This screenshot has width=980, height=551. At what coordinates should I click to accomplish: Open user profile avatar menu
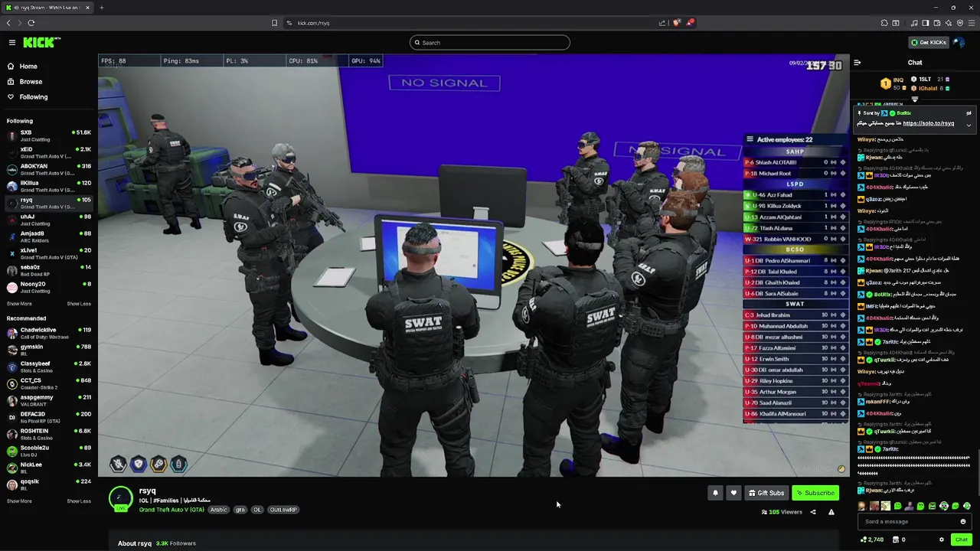coord(959,43)
